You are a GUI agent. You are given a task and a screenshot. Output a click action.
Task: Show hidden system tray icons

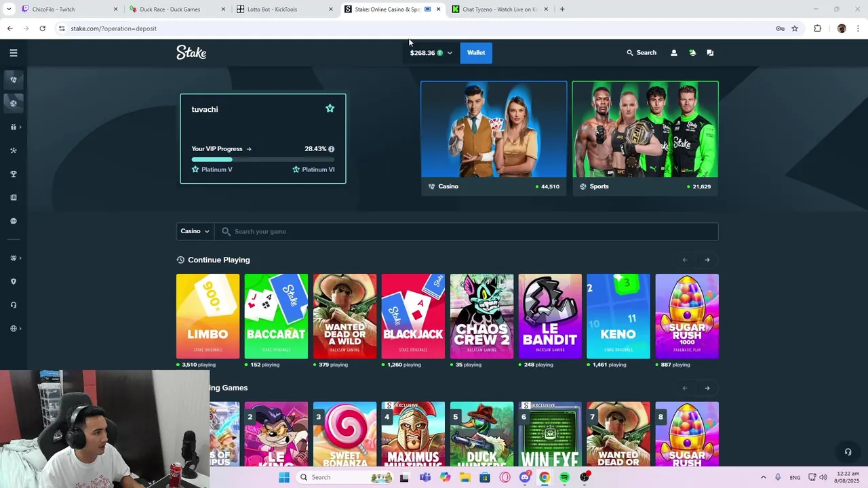pyautogui.click(x=763, y=477)
